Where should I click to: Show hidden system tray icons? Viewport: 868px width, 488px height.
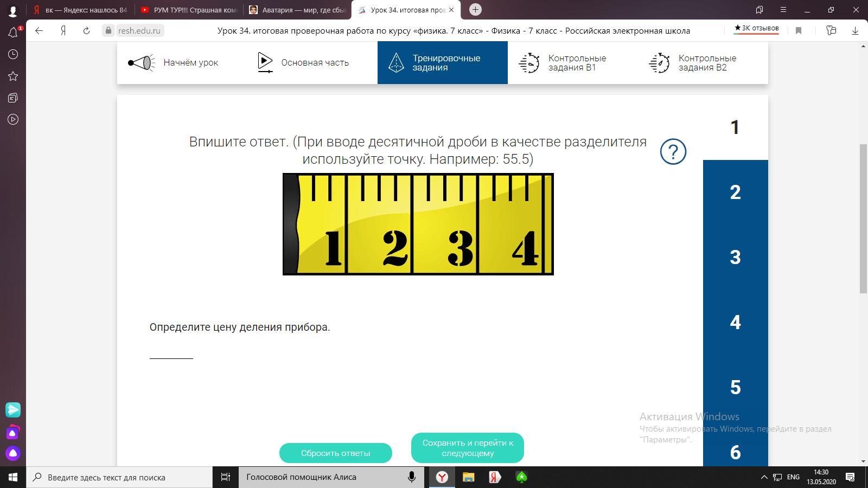[764, 477]
